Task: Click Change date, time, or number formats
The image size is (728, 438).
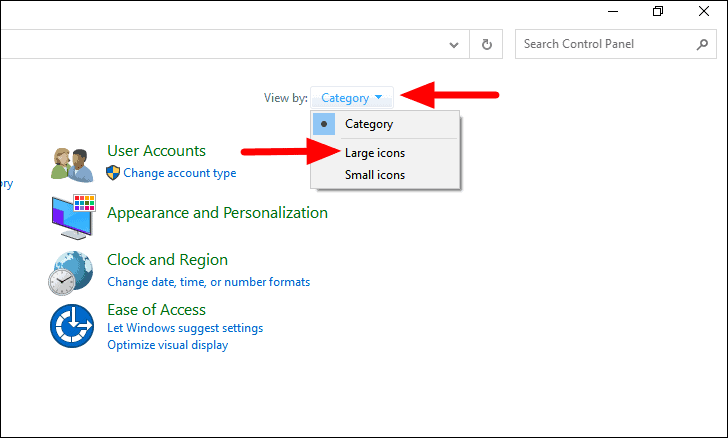Action: (208, 282)
